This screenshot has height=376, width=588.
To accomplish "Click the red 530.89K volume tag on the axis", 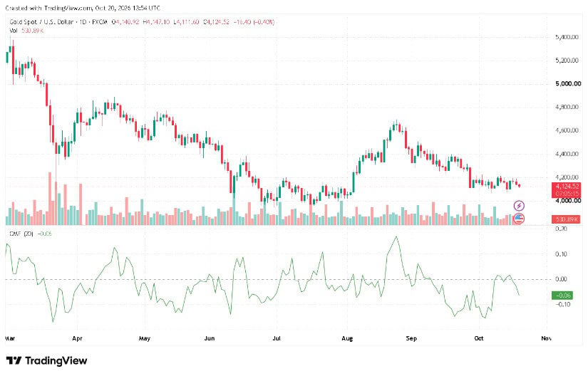I will tap(567, 219).
